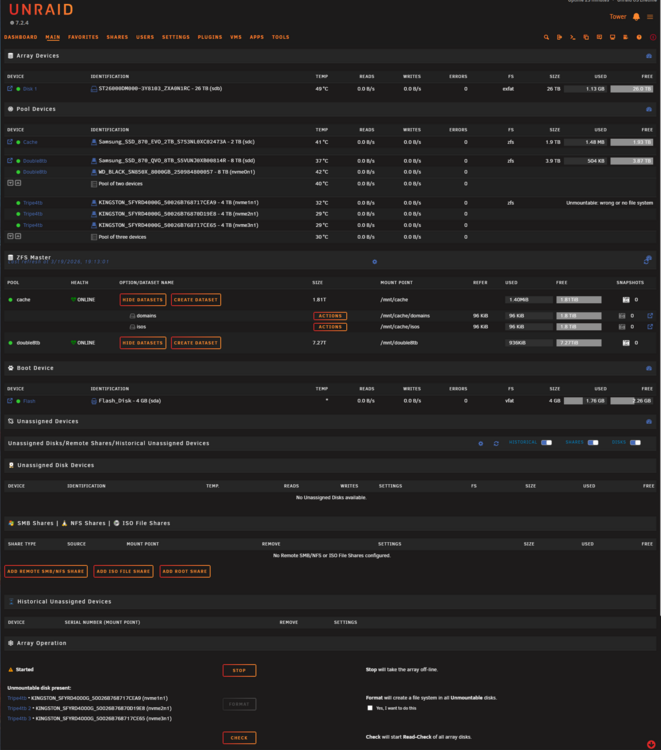This screenshot has height=750, width=661.
Task: Click the Pool Devices help icon at right
Action: [x=649, y=110]
